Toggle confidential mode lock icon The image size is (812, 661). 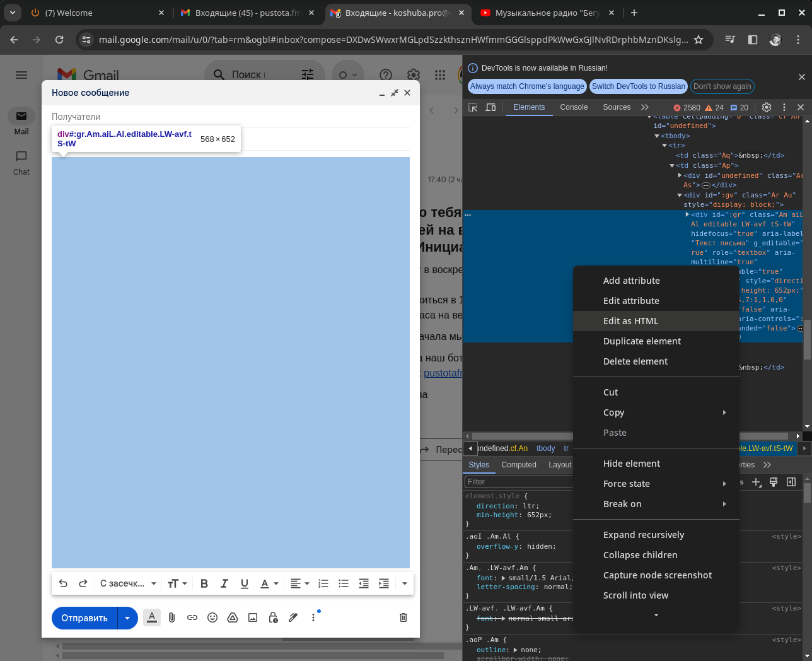click(x=273, y=617)
